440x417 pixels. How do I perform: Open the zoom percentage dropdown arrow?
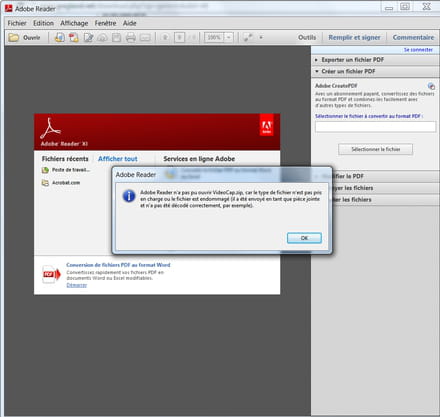point(229,37)
